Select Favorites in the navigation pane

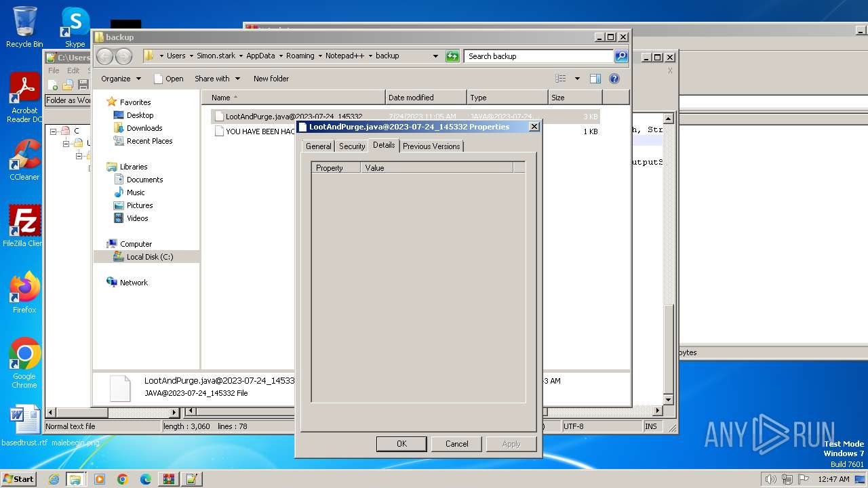135,102
